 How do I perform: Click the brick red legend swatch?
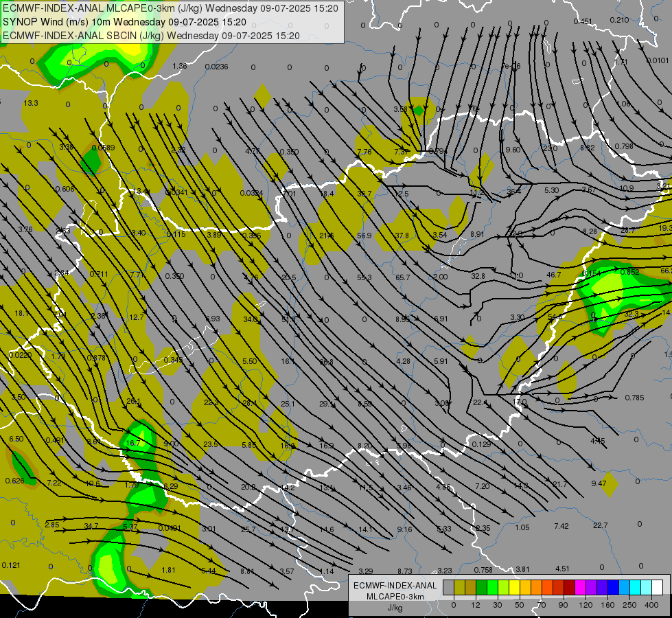point(559,587)
